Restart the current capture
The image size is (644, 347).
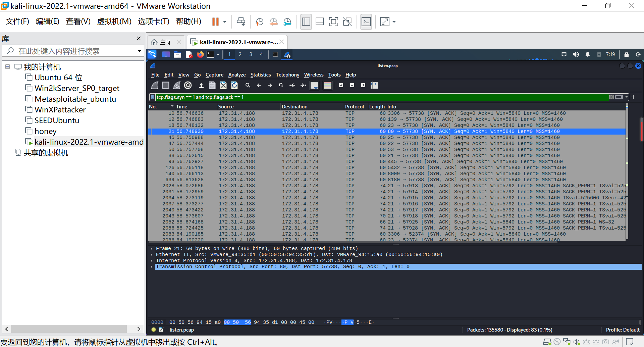pos(177,86)
